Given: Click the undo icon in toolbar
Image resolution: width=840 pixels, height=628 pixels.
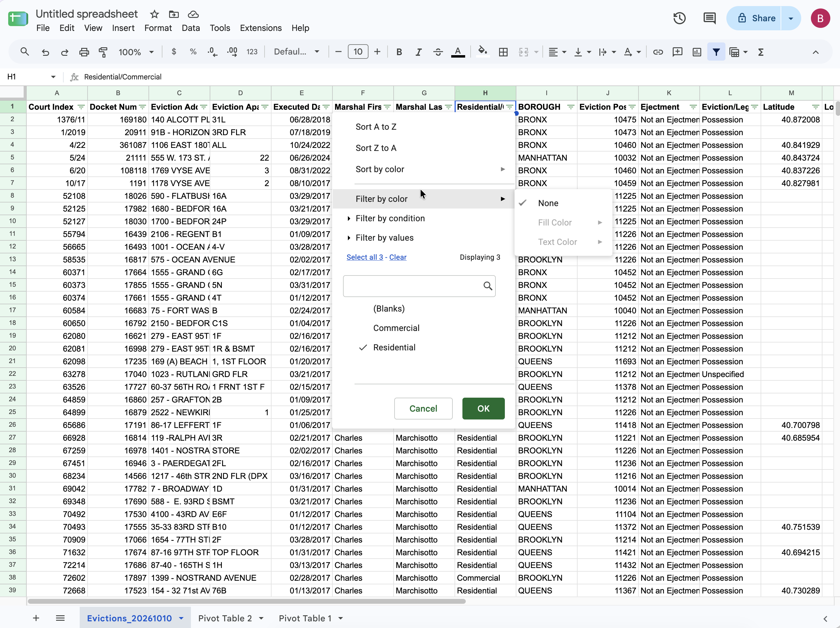Looking at the screenshot, I should click(45, 52).
